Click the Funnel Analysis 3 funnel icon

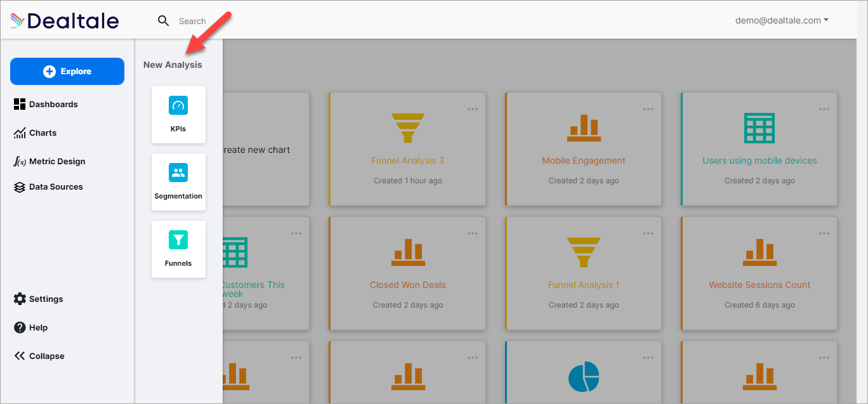tap(408, 128)
